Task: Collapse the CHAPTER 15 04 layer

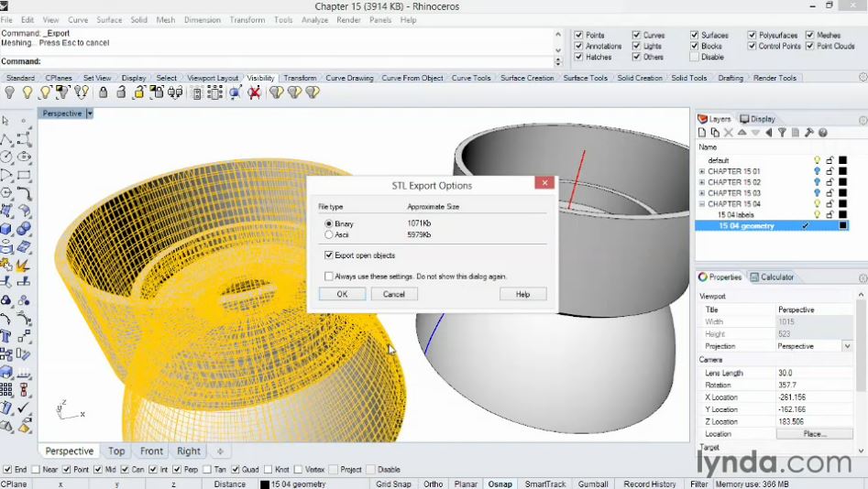Action: click(702, 203)
